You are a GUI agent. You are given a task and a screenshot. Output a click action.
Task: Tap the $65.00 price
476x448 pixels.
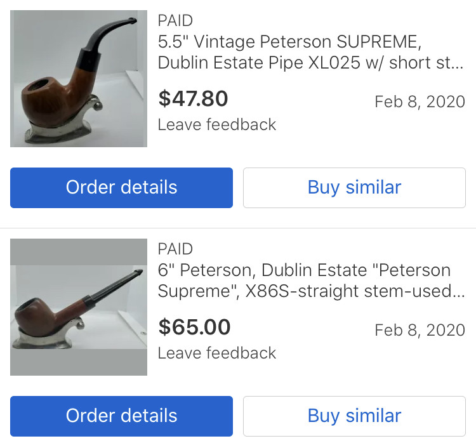[194, 327]
